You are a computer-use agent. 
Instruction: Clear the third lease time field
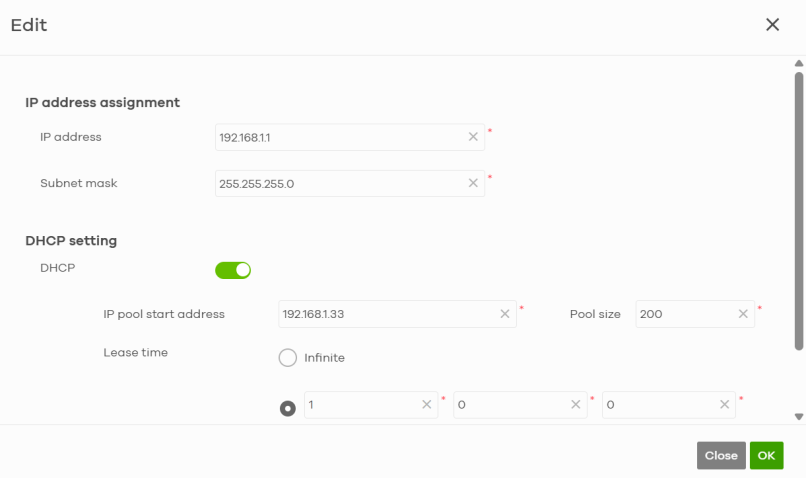[x=724, y=405]
